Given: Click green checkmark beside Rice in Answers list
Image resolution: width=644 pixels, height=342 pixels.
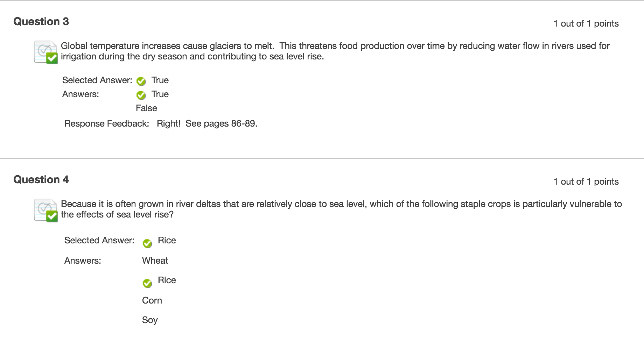Looking at the screenshot, I should [x=147, y=283].
